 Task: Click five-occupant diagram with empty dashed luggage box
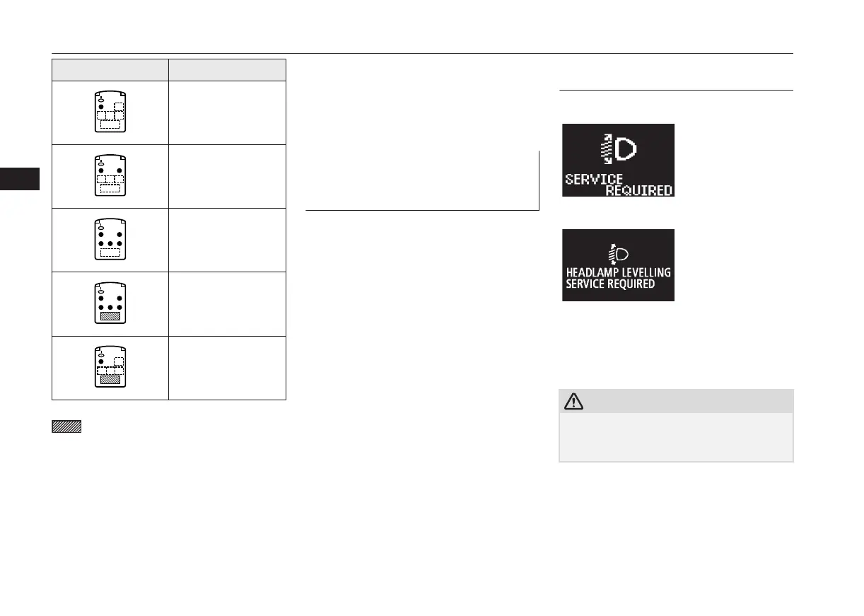110,240
